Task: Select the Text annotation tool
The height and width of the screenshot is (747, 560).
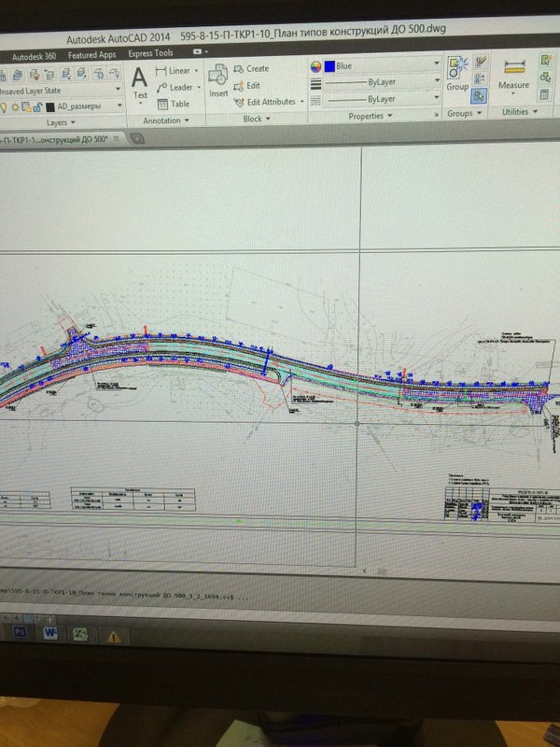Action: tap(139, 84)
